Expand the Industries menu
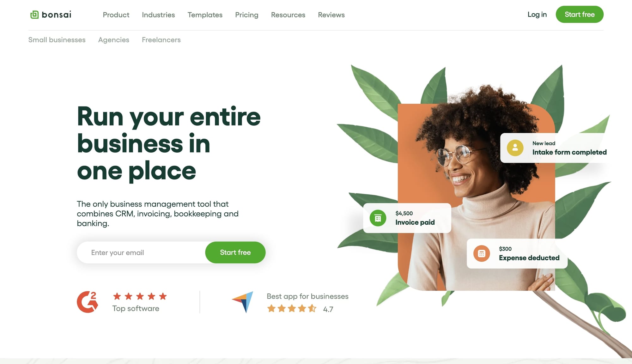632x364 pixels. (x=158, y=15)
